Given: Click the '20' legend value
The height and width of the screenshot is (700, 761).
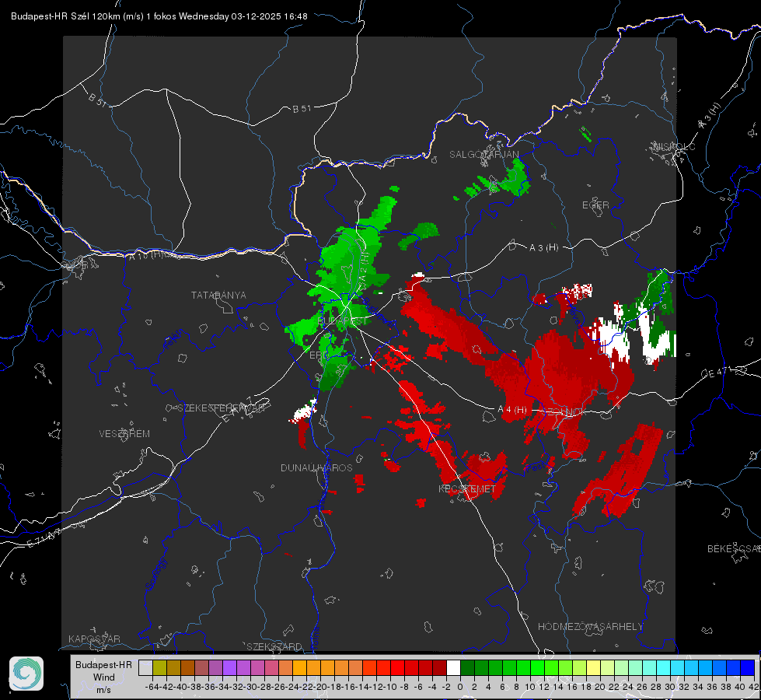Looking at the screenshot, I should tap(600, 687).
